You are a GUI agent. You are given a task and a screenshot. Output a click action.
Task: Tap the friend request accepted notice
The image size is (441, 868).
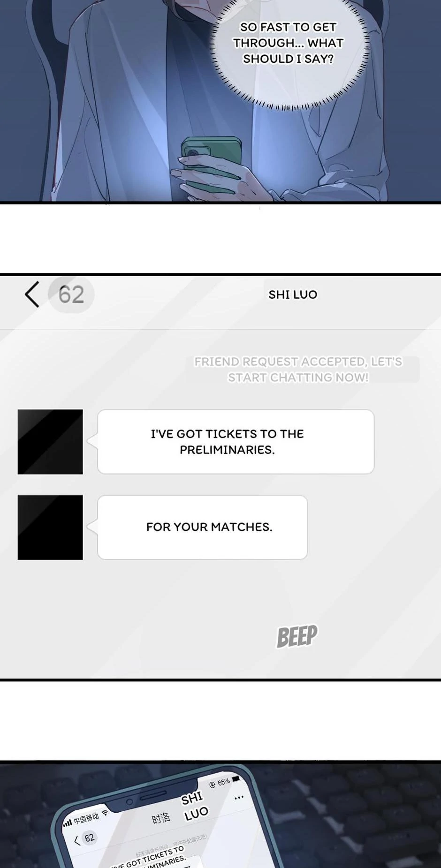click(x=298, y=370)
